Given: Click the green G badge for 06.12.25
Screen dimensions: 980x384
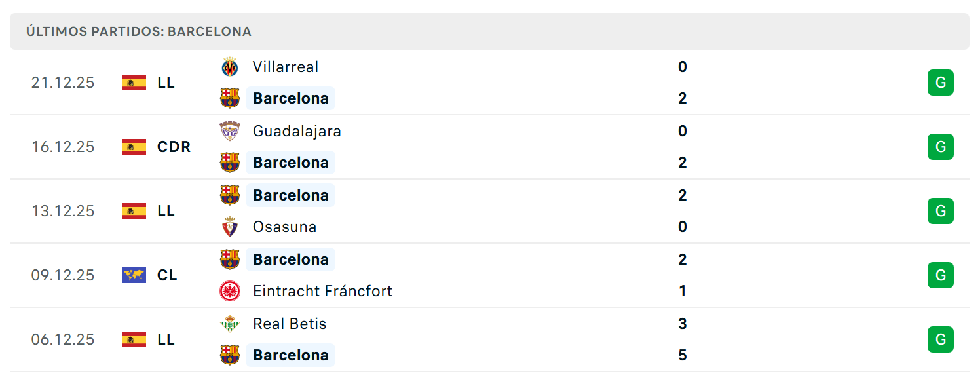Looking at the screenshot, I should click(941, 339).
